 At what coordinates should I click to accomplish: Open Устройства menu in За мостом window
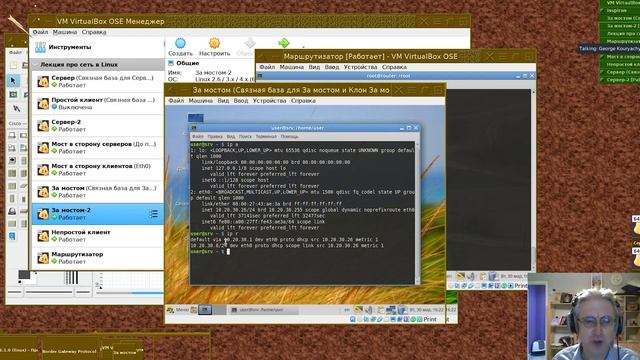(x=269, y=100)
